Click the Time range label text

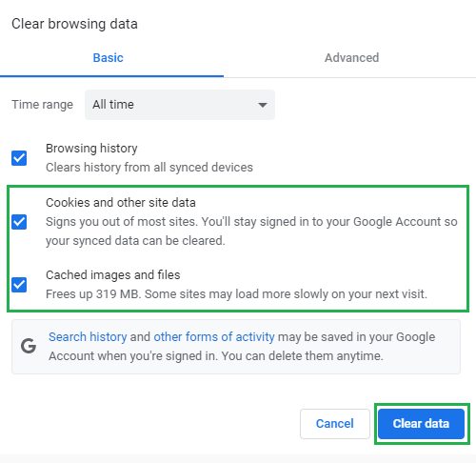[x=42, y=105]
